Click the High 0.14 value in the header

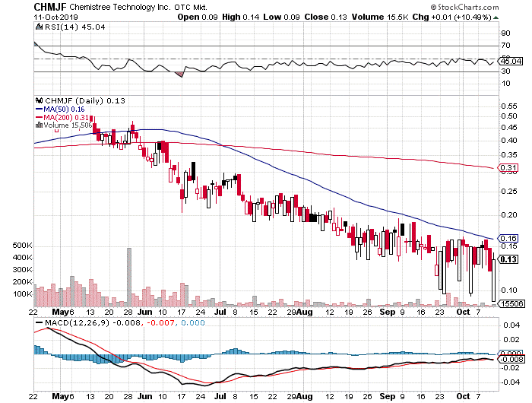pyautogui.click(x=241, y=17)
